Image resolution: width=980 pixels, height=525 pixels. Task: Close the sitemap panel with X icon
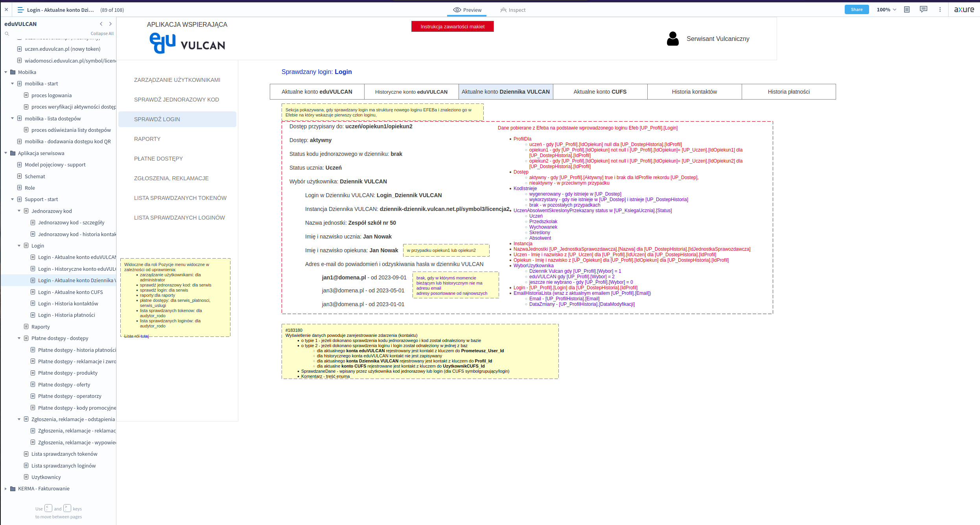click(6, 10)
